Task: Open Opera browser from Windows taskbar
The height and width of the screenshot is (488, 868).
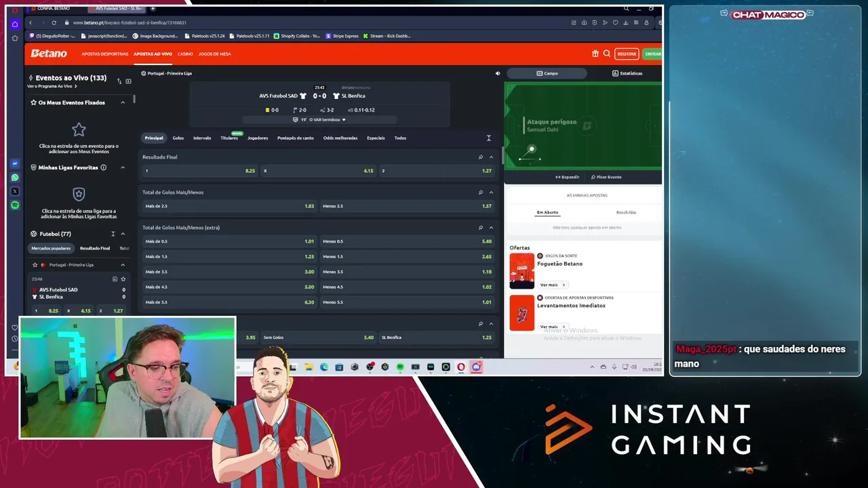Action: click(461, 367)
